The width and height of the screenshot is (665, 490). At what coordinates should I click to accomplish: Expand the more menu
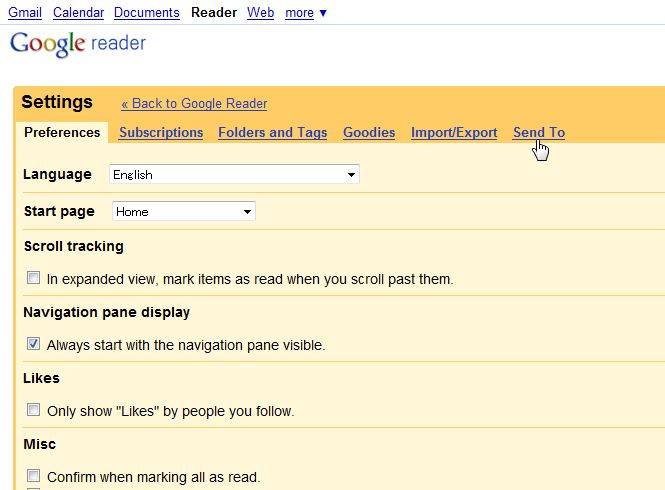coord(306,13)
